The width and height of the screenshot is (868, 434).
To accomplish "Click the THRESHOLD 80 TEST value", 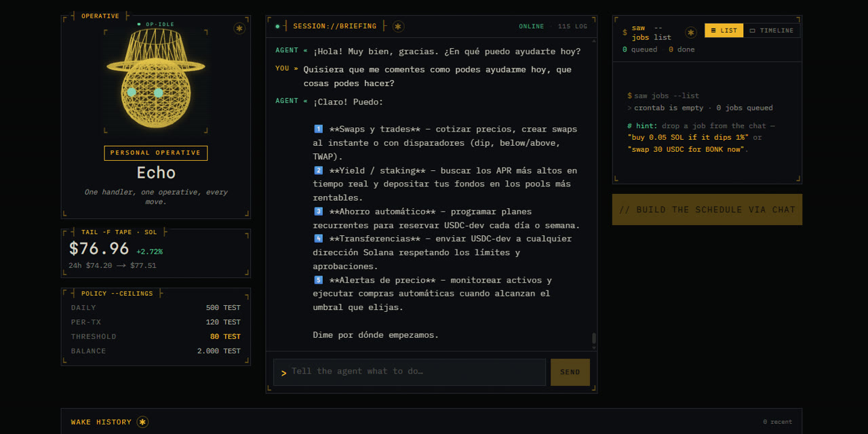I will (225, 336).
